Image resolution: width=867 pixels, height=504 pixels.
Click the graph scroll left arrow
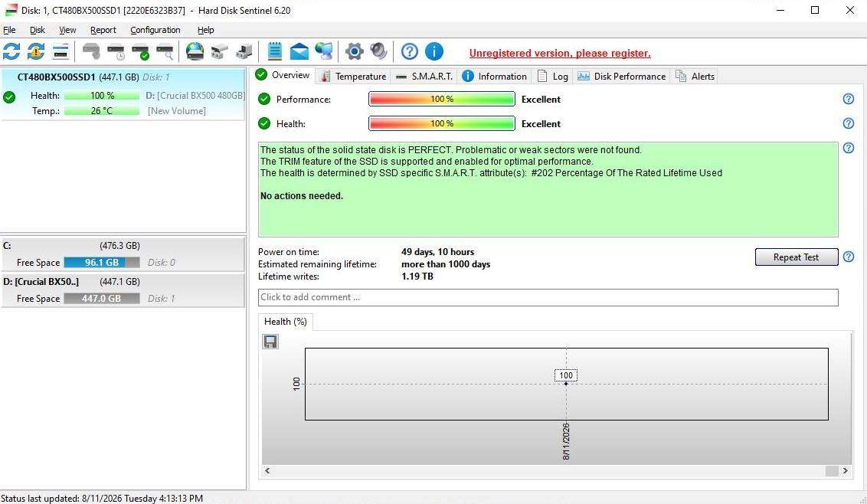(267, 471)
